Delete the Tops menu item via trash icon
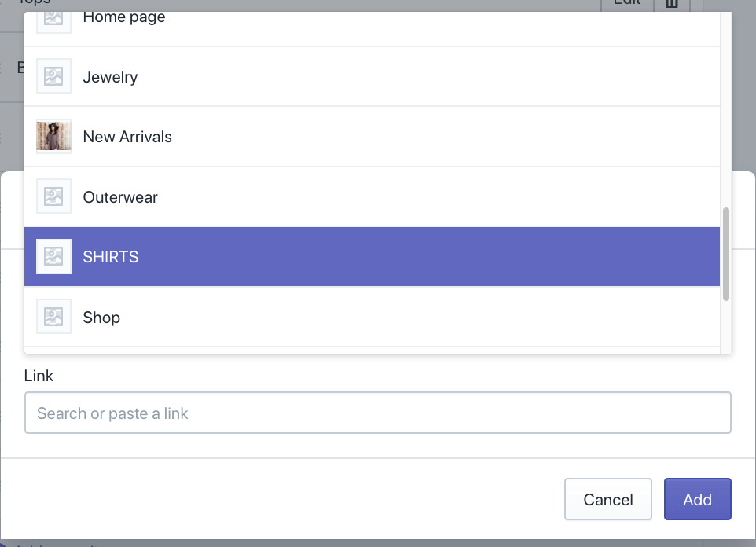The height and width of the screenshot is (547, 756). 672,4
